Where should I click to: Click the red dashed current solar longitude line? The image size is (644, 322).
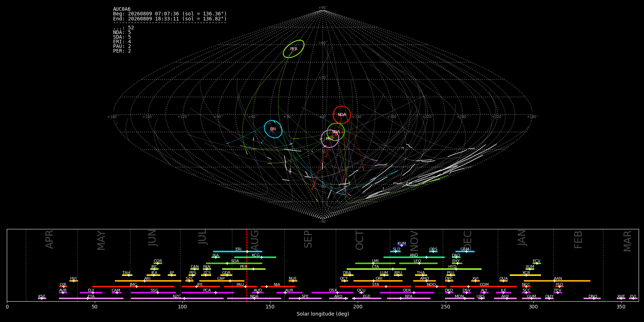tap(247, 265)
